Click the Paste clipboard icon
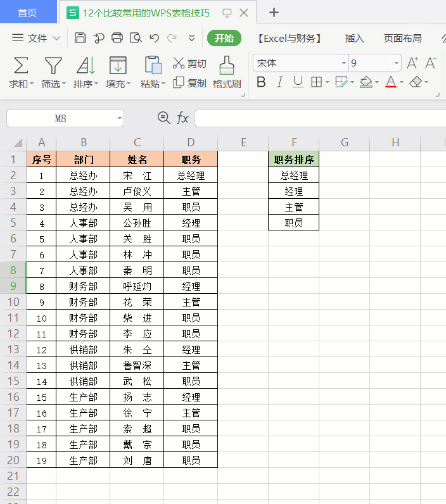446x504 pixels. coord(153,65)
